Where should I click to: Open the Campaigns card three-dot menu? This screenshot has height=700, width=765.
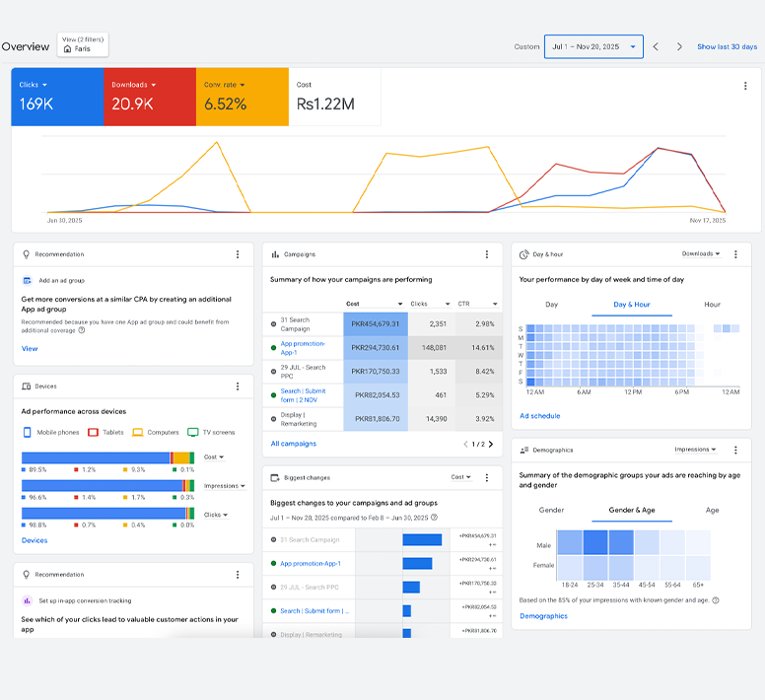click(486, 254)
